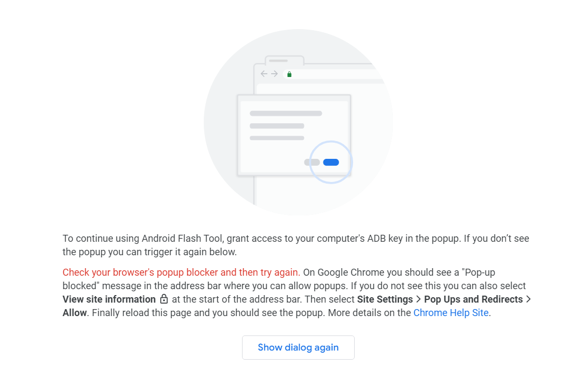Open the Chrome Help Site link
This screenshot has height=392, width=587.
pyautogui.click(x=451, y=313)
